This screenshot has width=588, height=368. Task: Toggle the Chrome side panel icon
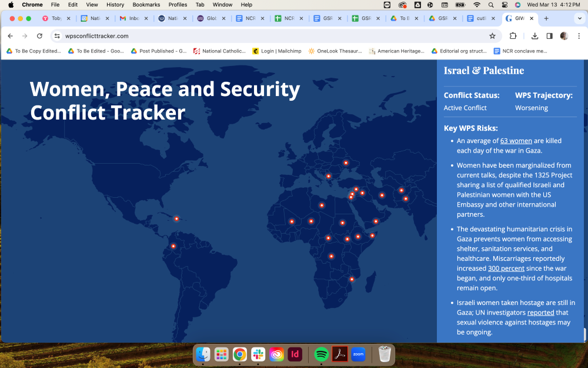pos(549,36)
